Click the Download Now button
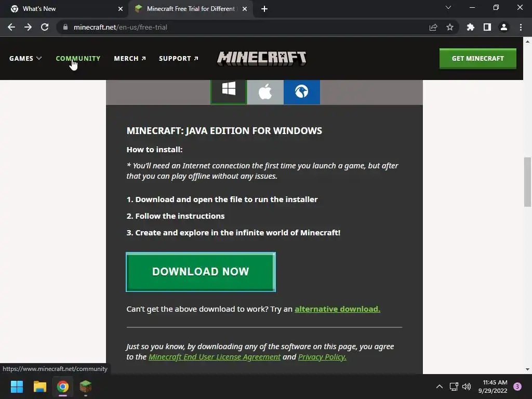This screenshot has height=399, width=532. tap(201, 272)
